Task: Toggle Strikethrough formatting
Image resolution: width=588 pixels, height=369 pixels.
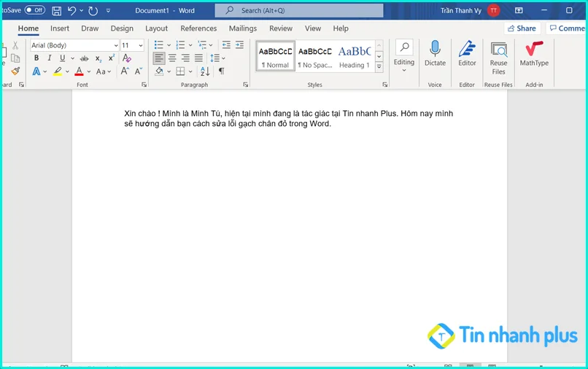Action: click(85, 58)
